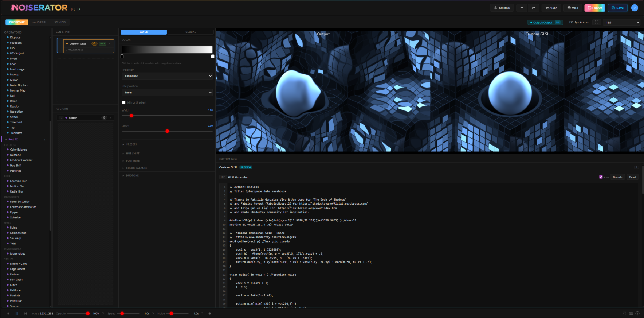Grab the Ripple drag handle icon
644x318 pixels.
[61, 118]
